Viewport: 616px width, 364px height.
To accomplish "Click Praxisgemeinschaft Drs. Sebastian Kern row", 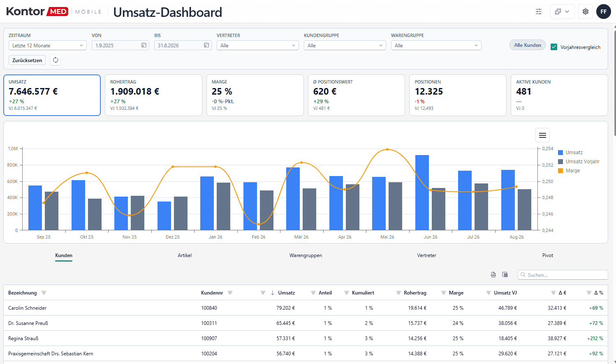I will 306,354.
